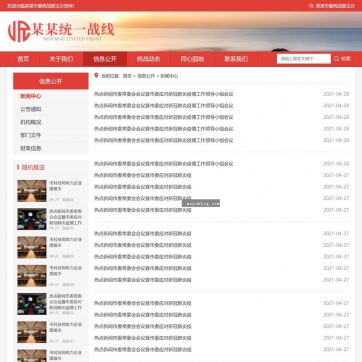Open the first thumbnail under 随机推送
The width and height of the screenshot is (362, 362).
(32, 191)
